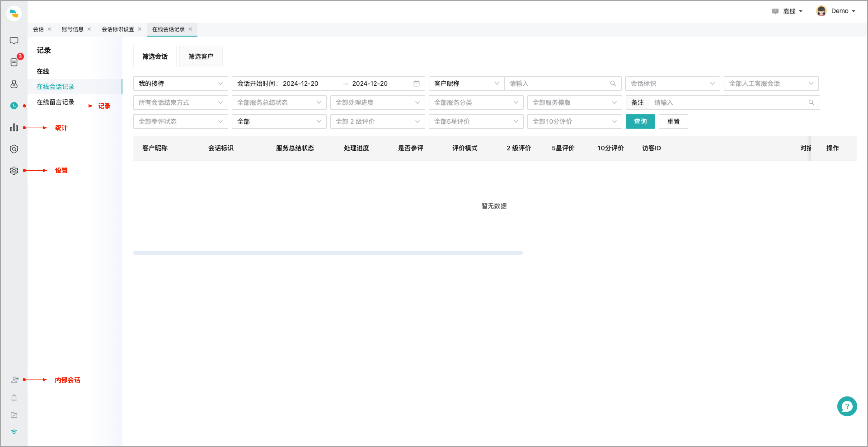Screen dimensions: 868x447
Task: Switch to the 会话标识设置 tab
Action: click(x=118, y=29)
